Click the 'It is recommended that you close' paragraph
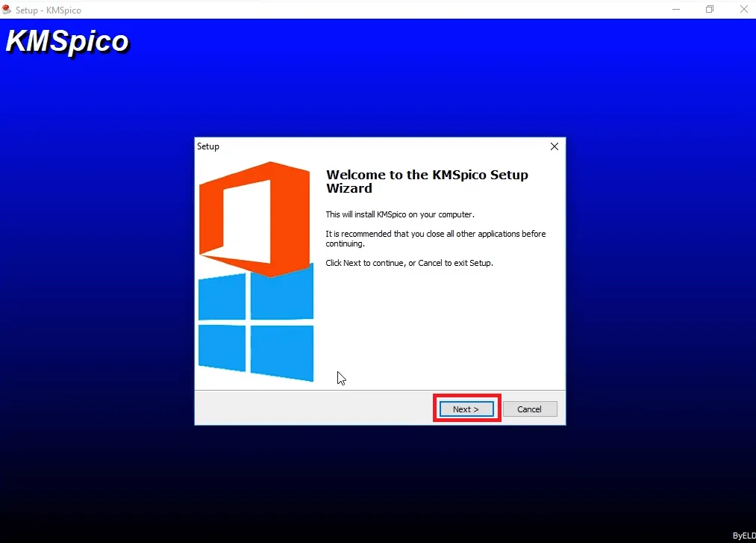The height and width of the screenshot is (543, 756). pyautogui.click(x=435, y=238)
